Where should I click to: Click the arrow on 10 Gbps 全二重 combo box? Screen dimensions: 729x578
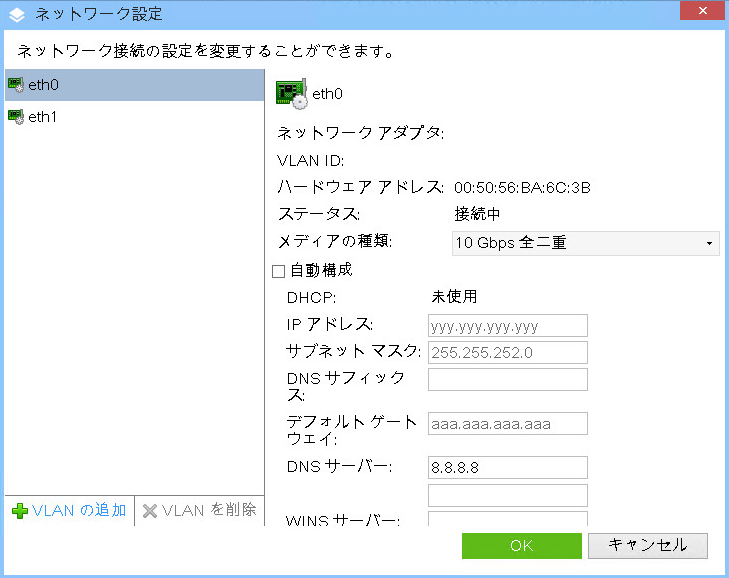709,243
